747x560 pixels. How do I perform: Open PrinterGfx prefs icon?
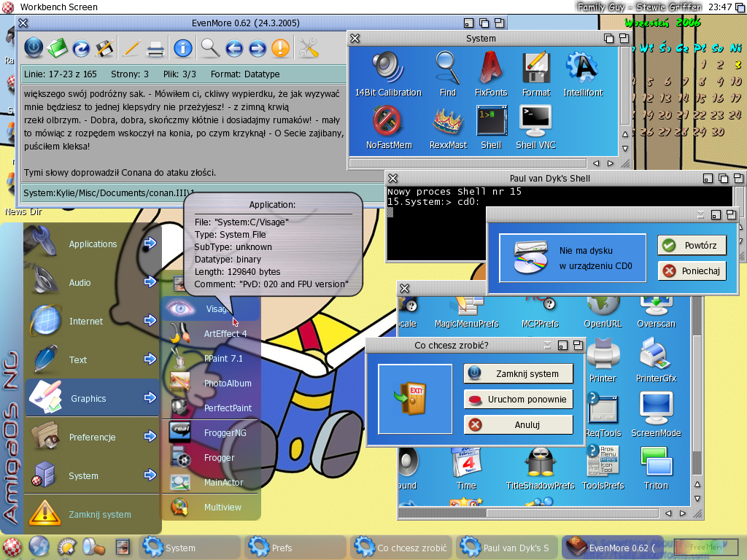pos(657,360)
